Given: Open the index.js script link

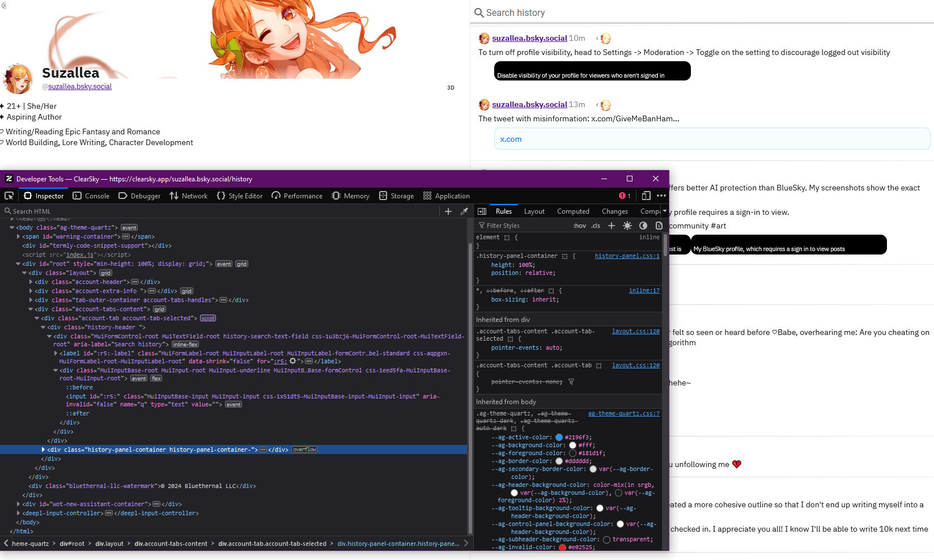Looking at the screenshot, I should point(79,254).
